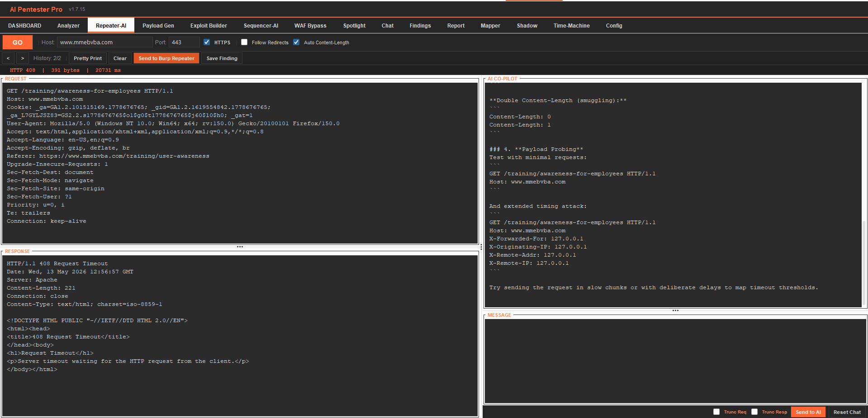
Task: Click the Double Content-Length heading in Co-Pilot
Action: [558, 100]
